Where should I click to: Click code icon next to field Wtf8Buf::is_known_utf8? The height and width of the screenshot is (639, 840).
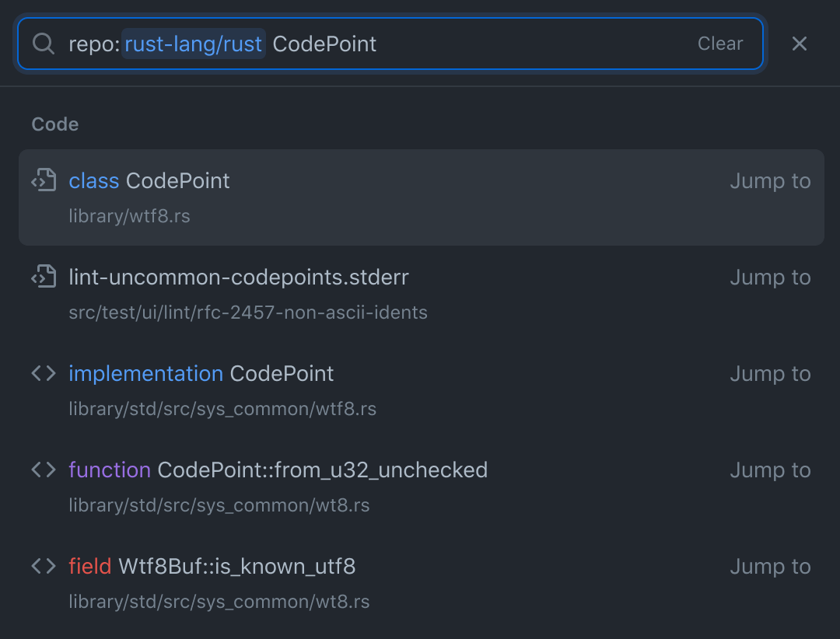44,567
